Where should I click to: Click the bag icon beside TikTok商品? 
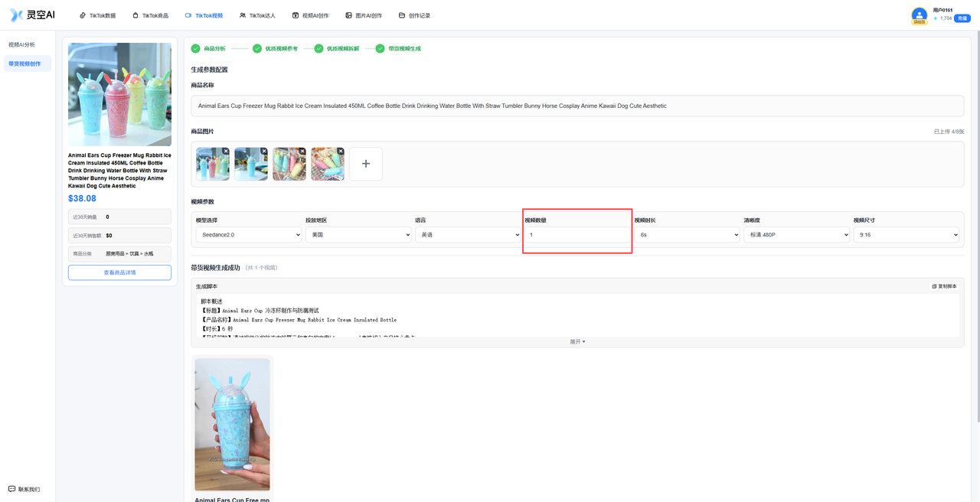click(x=136, y=15)
